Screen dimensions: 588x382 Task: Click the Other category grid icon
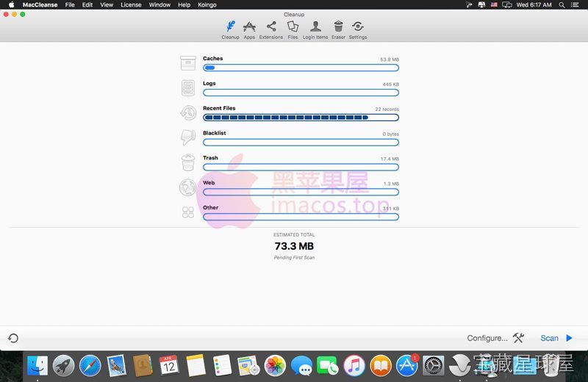[188, 212]
